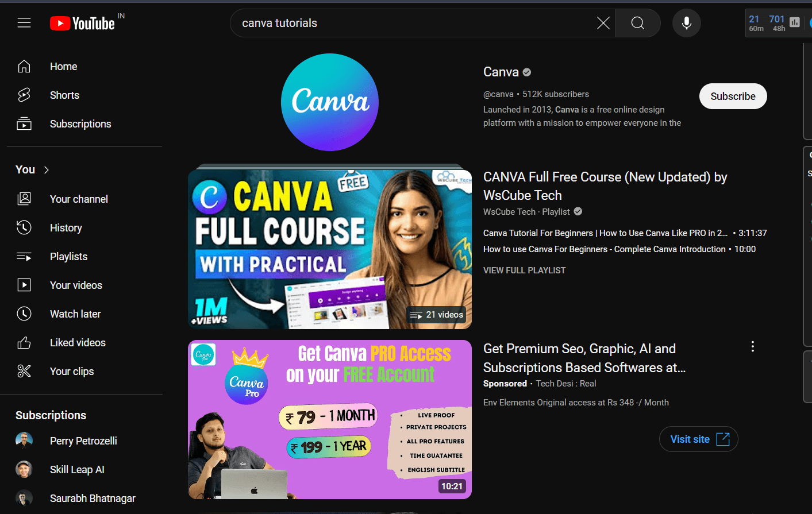Click VIEW FULL PLAYLIST
The image size is (812, 514).
tap(524, 270)
